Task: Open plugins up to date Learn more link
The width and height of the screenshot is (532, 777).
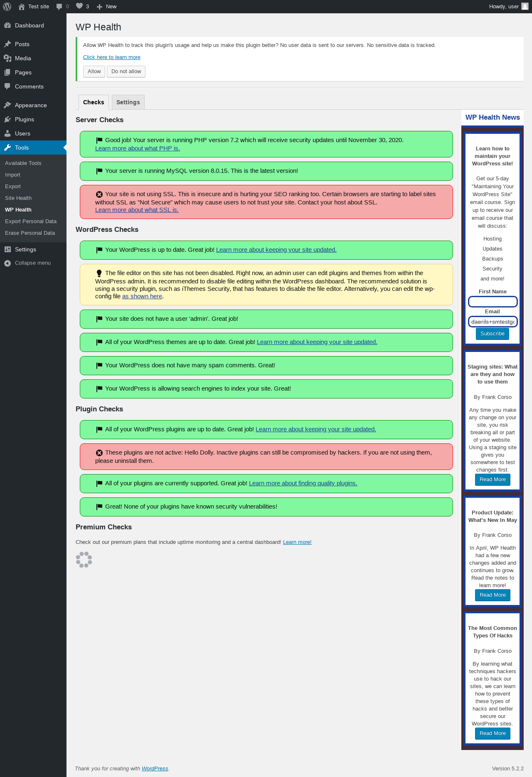Action: point(316,429)
